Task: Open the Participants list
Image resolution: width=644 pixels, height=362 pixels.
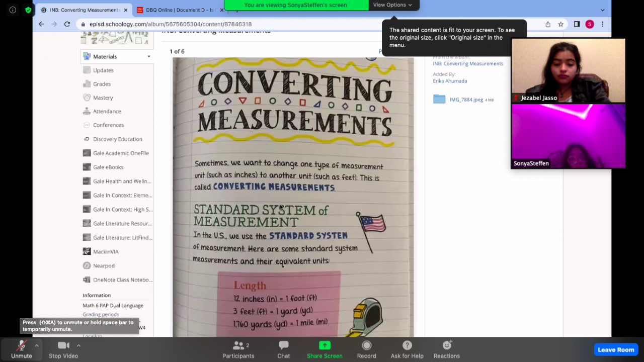Action: [x=238, y=349]
